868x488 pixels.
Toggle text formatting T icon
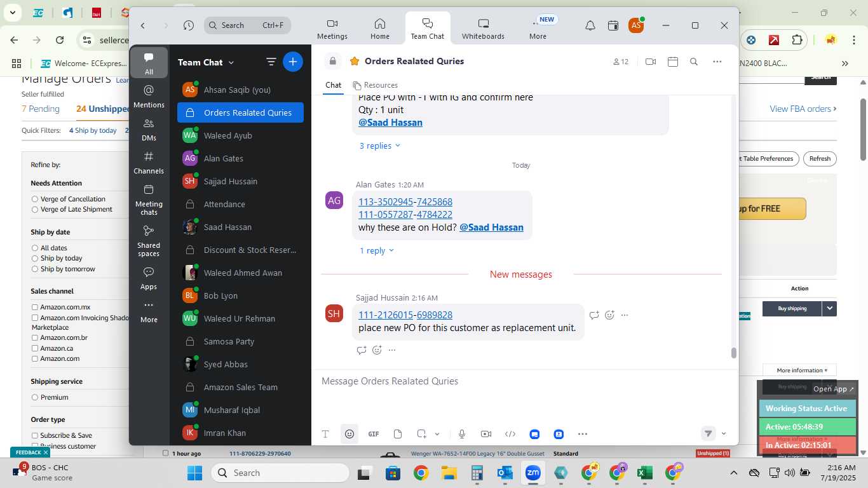coord(325,434)
